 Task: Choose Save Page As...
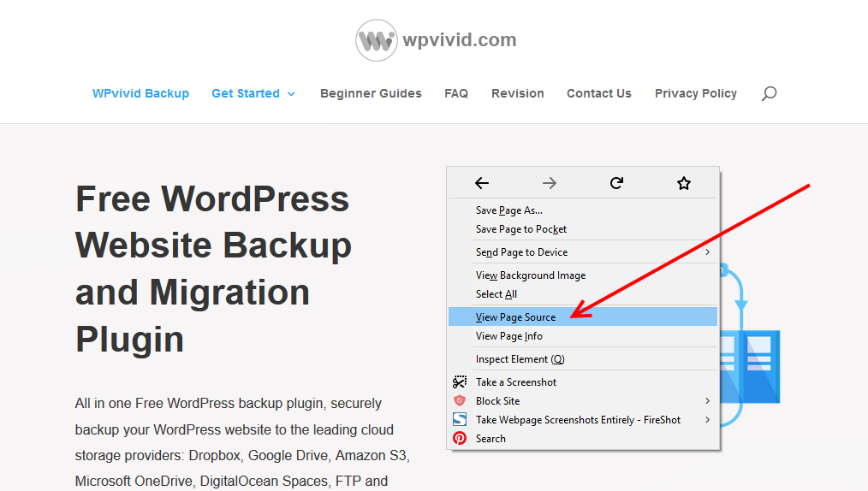pyautogui.click(x=583, y=210)
